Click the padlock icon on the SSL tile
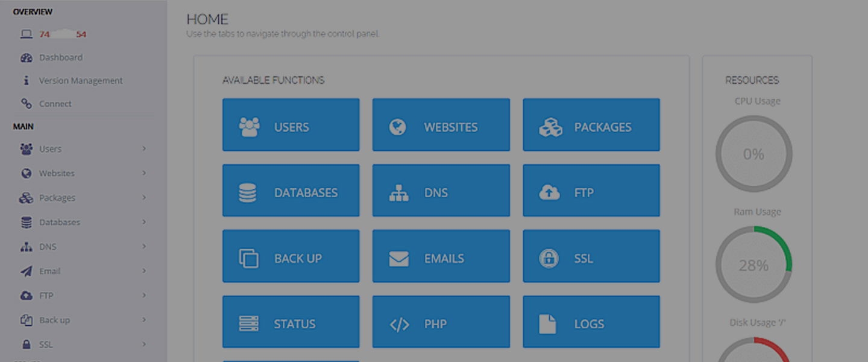Viewport: 868px width, 362px height. pyautogui.click(x=549, y=258)
